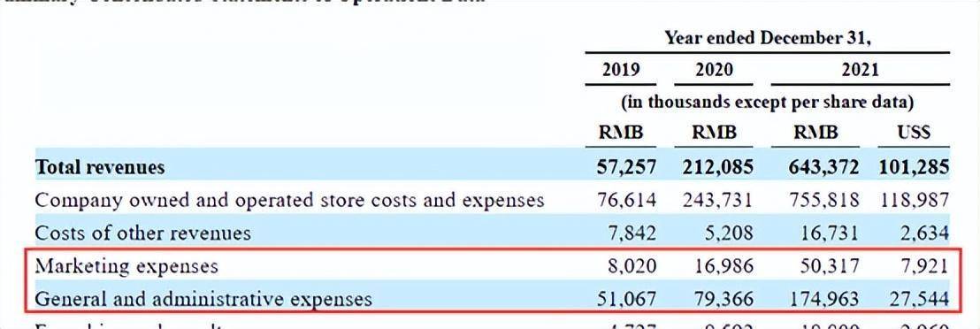Click the in thousands except per share note
The height and width of the screenshot is (329, 980).
[x=768, y=102]
